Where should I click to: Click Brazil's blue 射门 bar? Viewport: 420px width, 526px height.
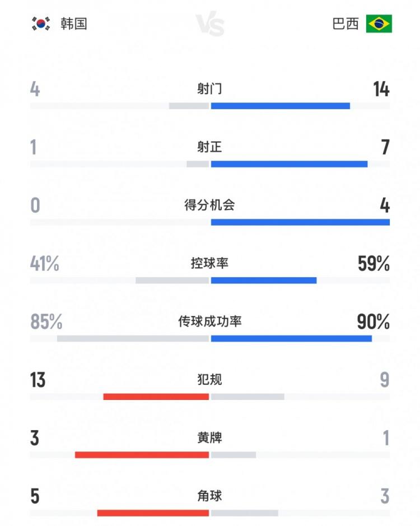(280, 106)
